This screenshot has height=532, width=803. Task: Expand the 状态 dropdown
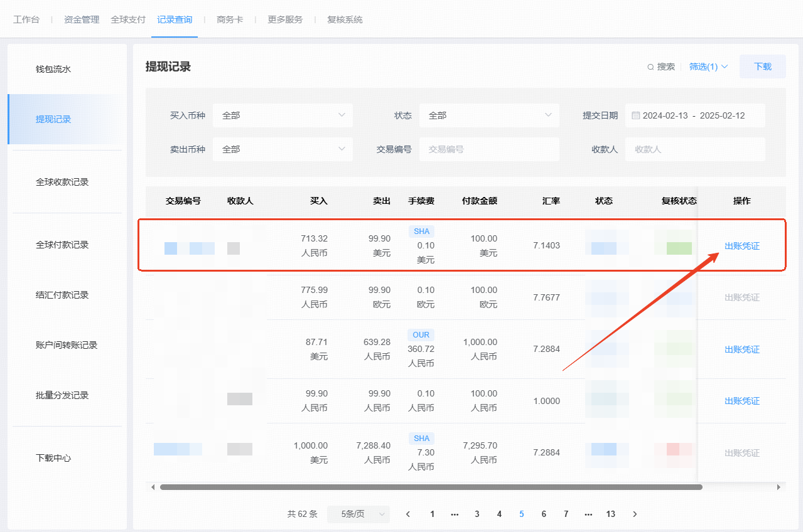(x=488, y=115)
